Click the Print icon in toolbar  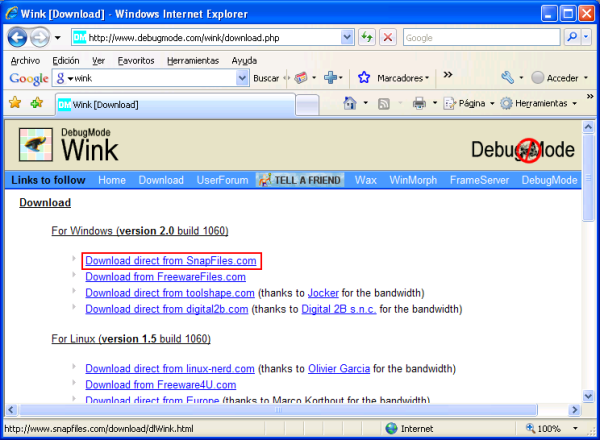click(x=420, y=103)
